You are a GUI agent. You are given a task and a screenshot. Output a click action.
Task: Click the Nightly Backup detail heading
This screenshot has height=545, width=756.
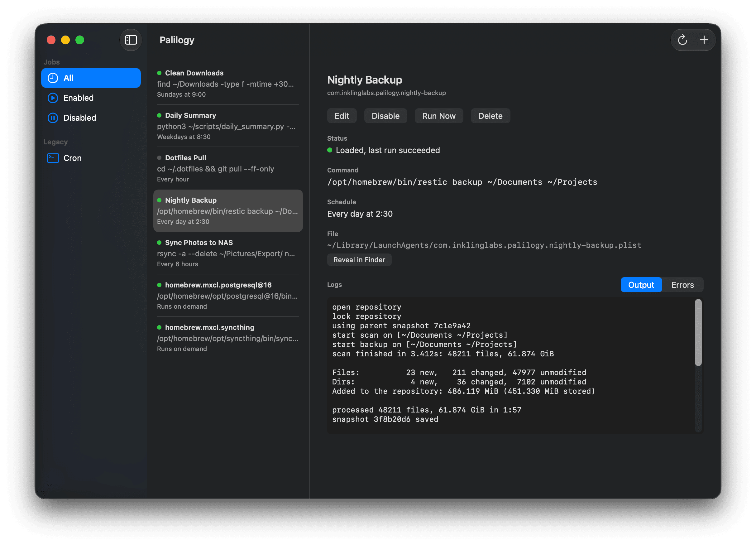(x=364, y=80)
